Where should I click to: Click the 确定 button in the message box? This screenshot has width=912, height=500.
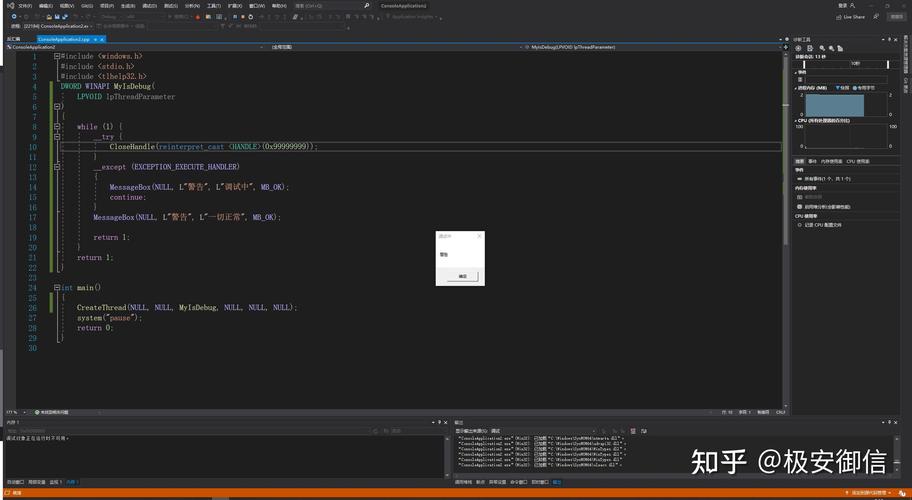[x=462, y=276]
